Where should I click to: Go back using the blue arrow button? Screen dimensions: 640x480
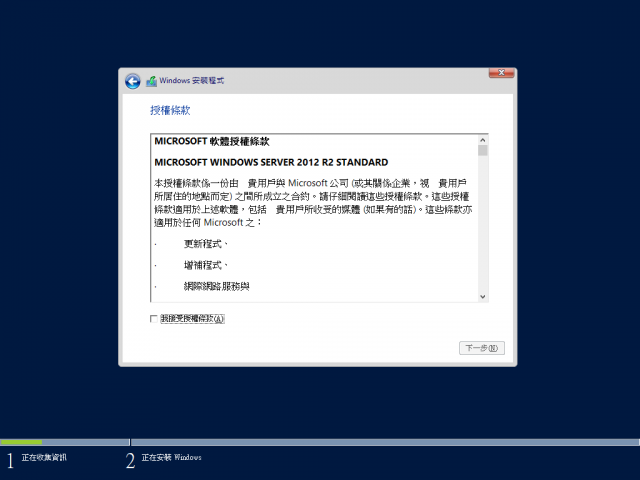click(x=133, y=81)
